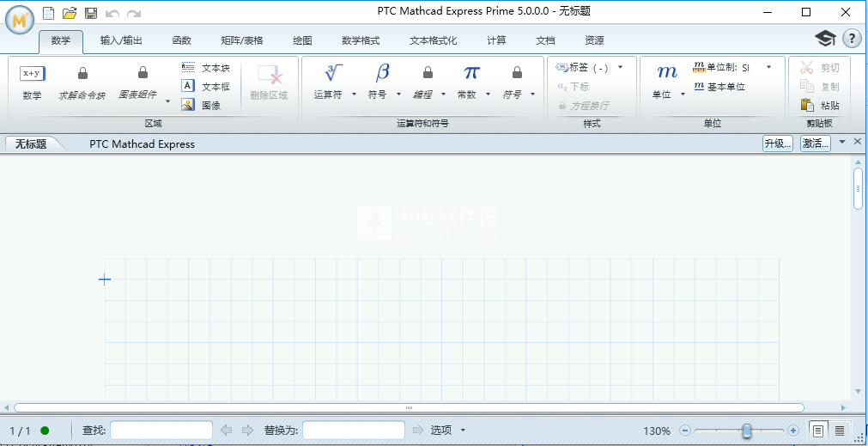Open the 资源 resources tab
868x446 pixels.
point(594,40)
